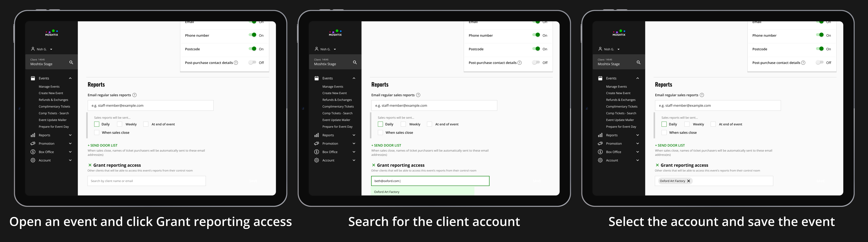The image size is (868, 242).
Task: Click the Promotion megaphone icon on middle tablet
Action: click(317, 143)
